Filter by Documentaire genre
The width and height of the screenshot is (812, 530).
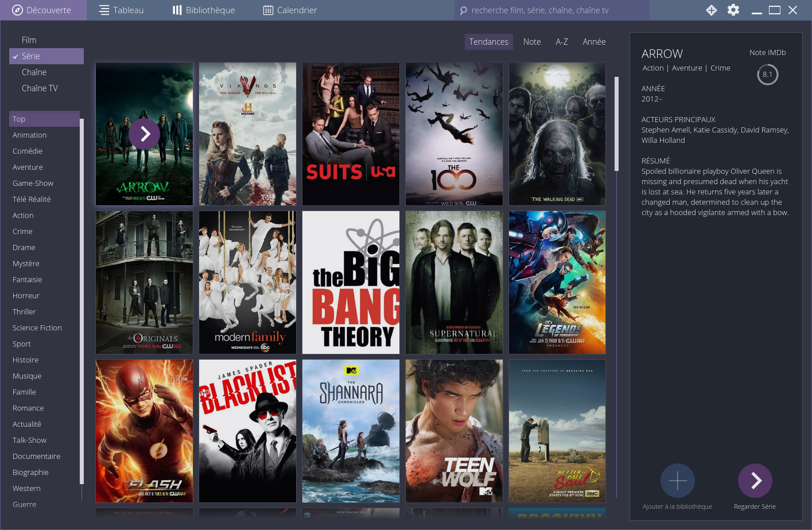point(44,457)
